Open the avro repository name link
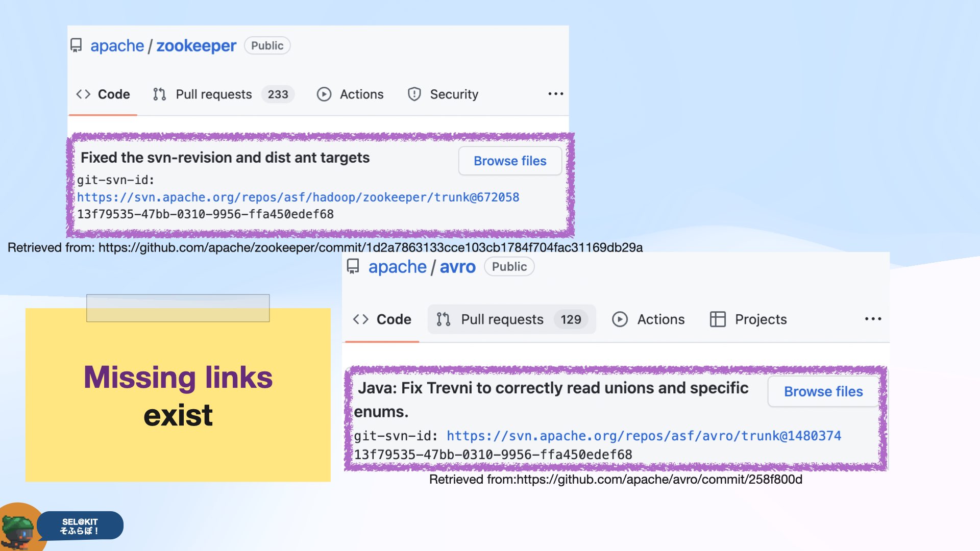 [x=457, y=267]
